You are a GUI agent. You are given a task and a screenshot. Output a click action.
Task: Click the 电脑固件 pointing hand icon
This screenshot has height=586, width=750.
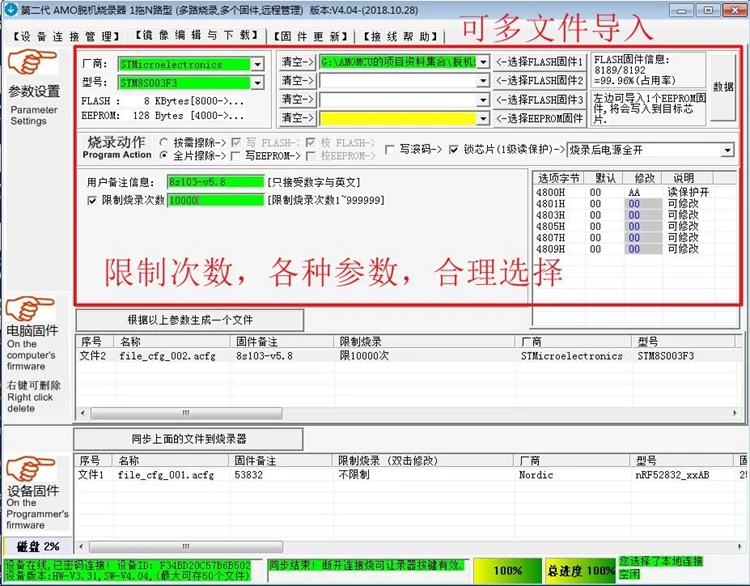coord(30,309)
